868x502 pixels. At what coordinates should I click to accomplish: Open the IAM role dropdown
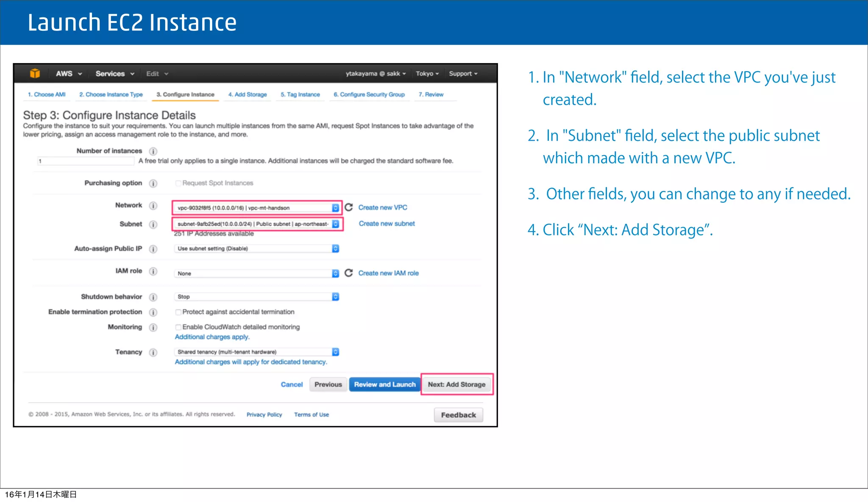tap(257, 273)
